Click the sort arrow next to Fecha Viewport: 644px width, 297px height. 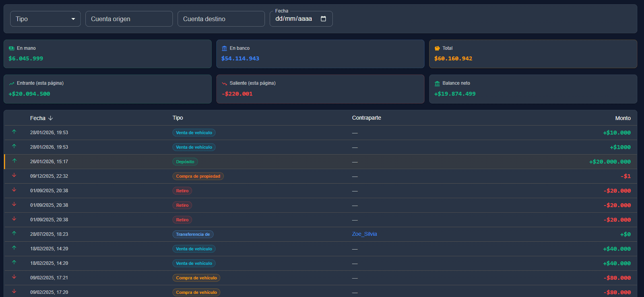50,118
